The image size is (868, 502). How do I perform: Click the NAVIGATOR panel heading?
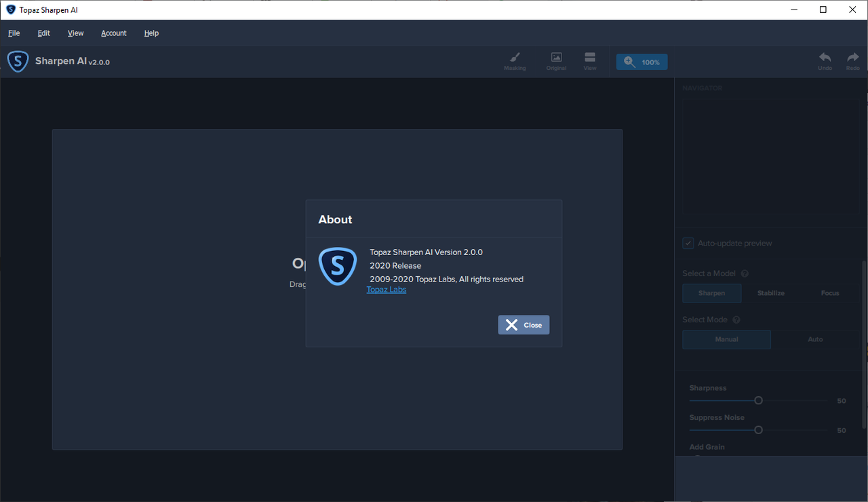point(703,88)
